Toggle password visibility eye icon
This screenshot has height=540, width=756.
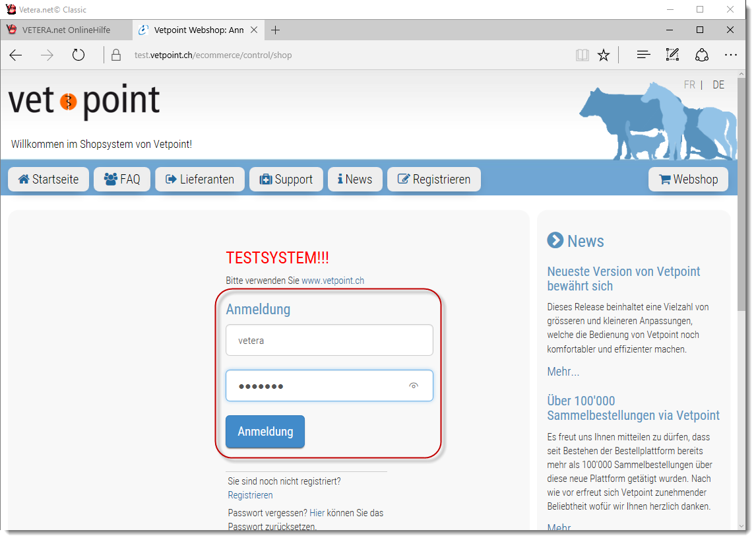click(x=414, y=386)
